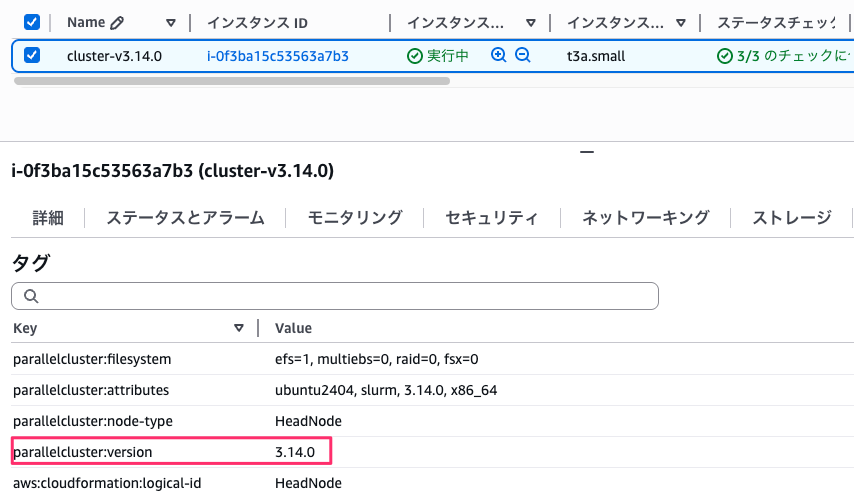854x498 pixels.
Task: Open instance link i-0f3ba15c53563a7b3
Action: pos(277,56)
